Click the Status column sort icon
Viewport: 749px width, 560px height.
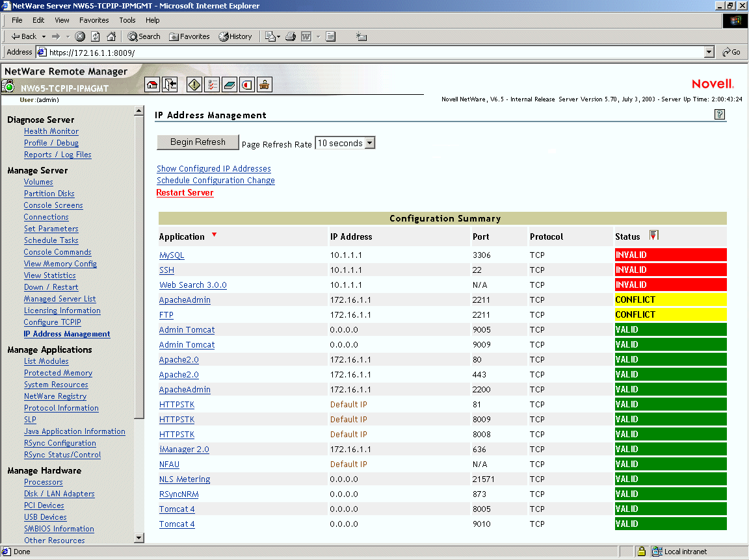point(654,236)
